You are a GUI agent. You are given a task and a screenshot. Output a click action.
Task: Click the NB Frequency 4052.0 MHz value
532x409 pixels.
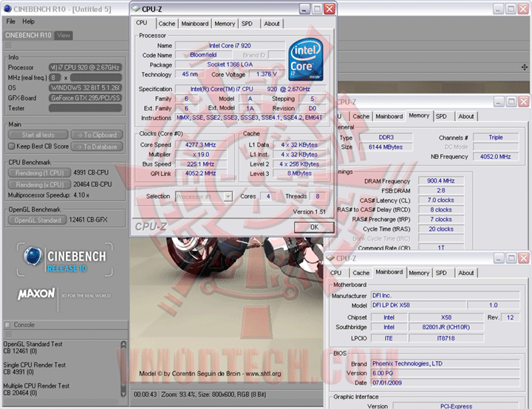[495, 157]
